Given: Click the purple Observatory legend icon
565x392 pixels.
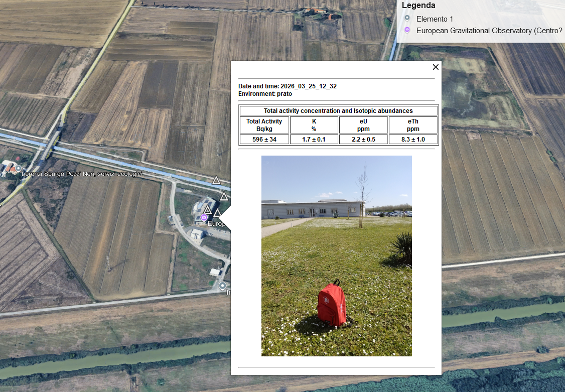Looking at the screenshot, I should [407, 30].
